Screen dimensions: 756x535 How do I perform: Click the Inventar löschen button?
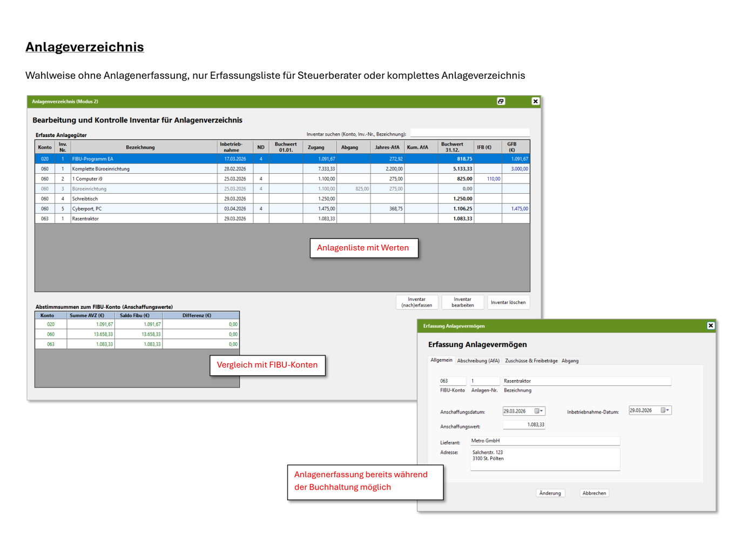(x=508, y=302)
